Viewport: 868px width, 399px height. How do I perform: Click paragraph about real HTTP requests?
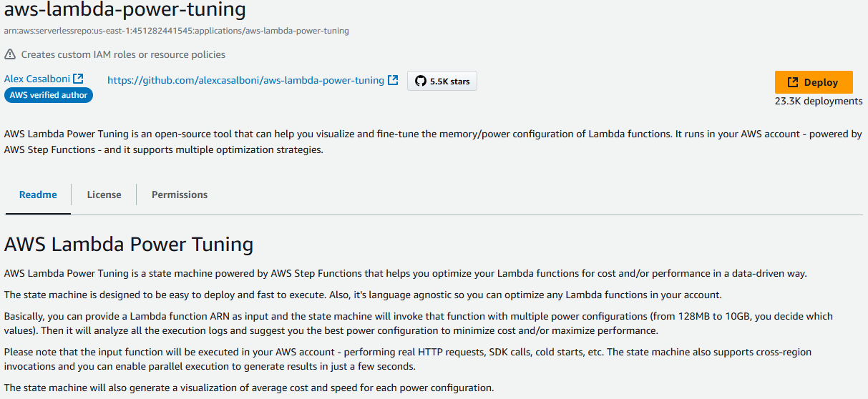click(408, 359)
